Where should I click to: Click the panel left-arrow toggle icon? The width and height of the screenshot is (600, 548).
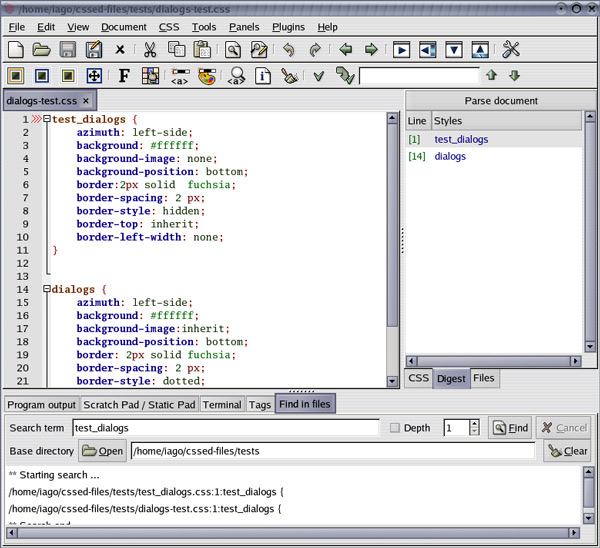point(427,50)
